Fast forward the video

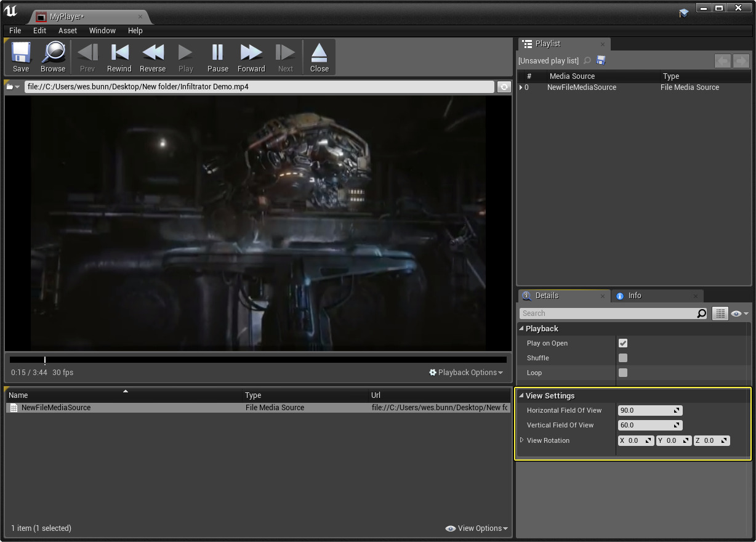(251, 57)
